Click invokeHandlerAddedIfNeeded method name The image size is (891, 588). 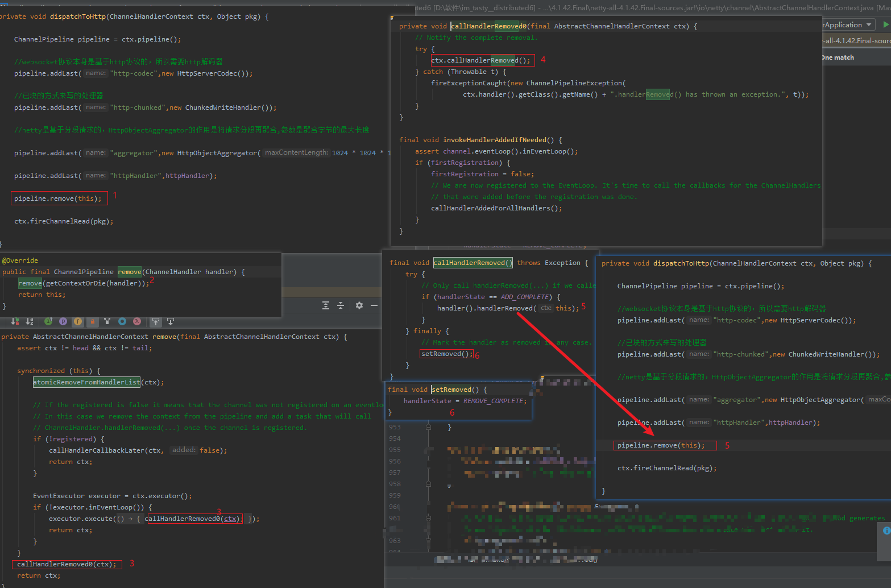495,140
